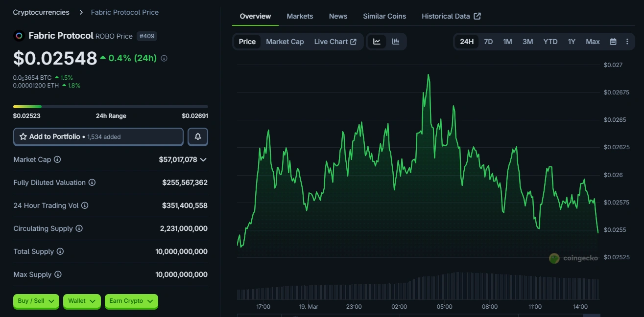The image size is (644, 317).
Task: Click the price alert bell icon
Action: 198,136
